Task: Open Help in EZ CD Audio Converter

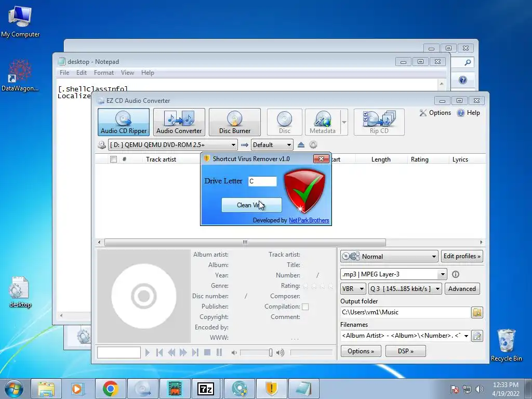Action: (469, 113)
